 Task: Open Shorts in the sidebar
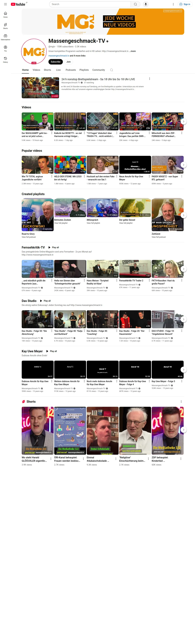coord(5,26)
